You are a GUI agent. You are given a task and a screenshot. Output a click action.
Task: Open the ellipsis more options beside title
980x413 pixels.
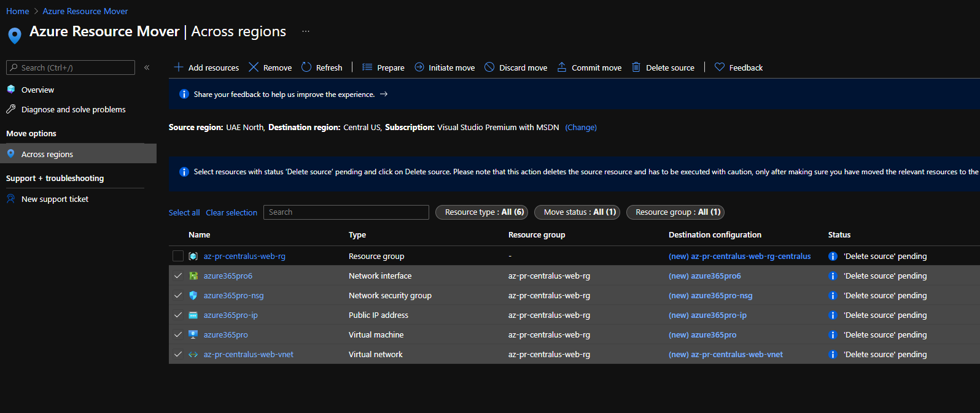click(x=306, y=31)
